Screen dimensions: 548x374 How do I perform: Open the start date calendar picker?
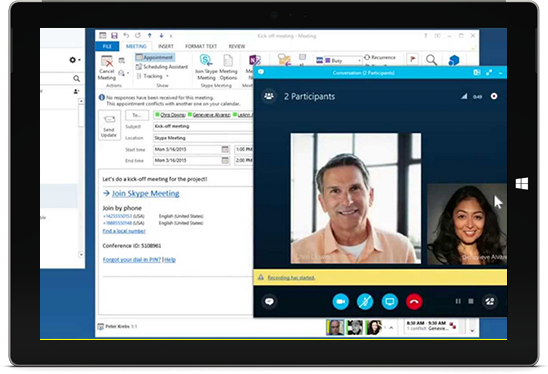click(225, 150)
